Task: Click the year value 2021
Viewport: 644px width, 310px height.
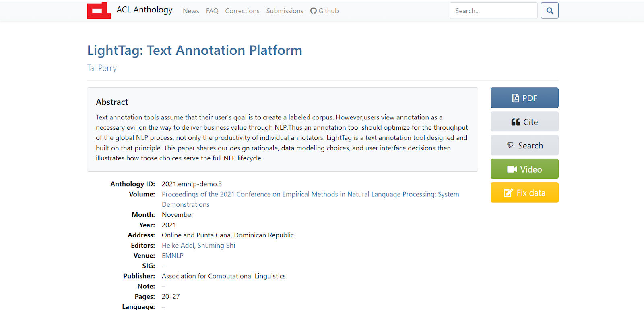Action: 169,225
